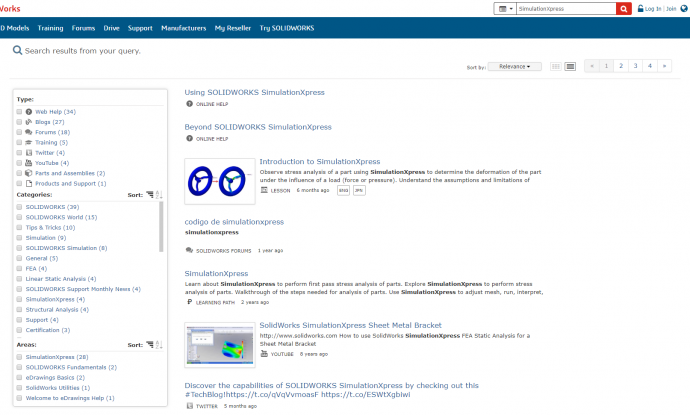
Task: Go to previous results page arrow
Action: click(x=592, y=66)
